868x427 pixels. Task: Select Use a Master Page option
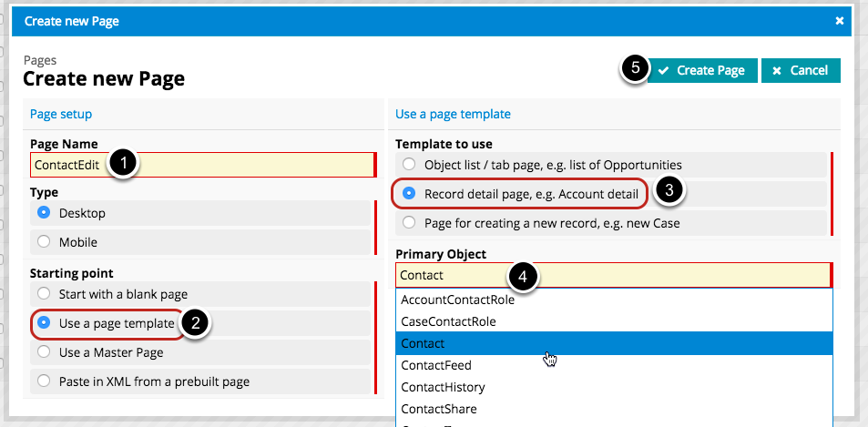pyautogui.click(x=44, y=351)
